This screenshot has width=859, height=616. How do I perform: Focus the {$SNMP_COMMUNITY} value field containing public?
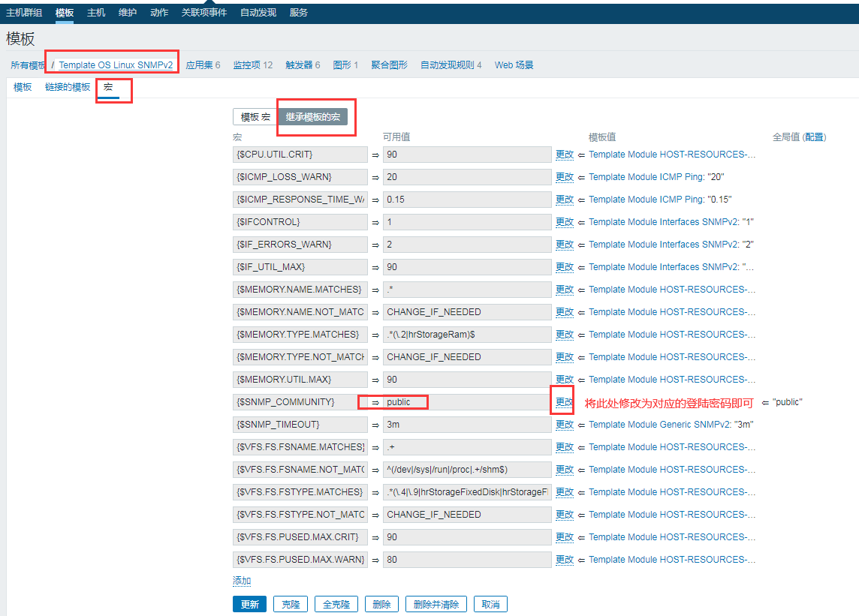pyautogui.click(x=467, y=402)
